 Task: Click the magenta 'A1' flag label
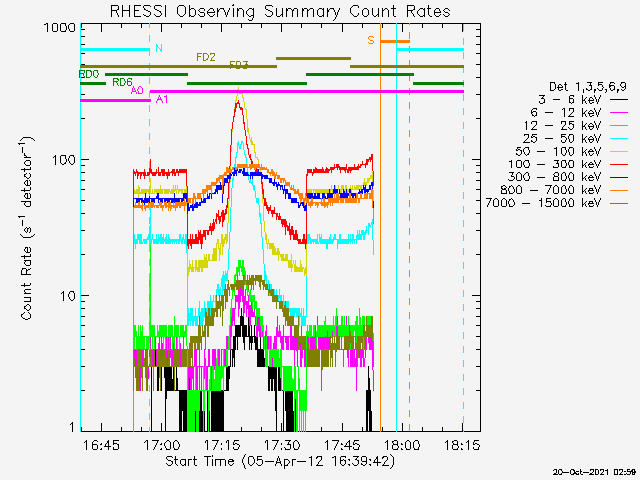click(x=162, y=99)
